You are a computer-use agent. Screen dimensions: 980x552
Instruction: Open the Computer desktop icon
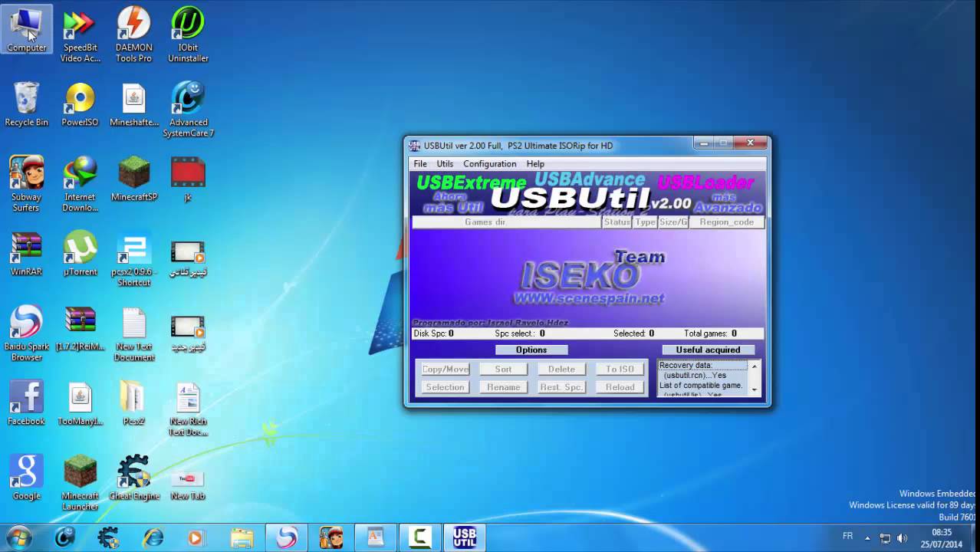pos(27,29)
